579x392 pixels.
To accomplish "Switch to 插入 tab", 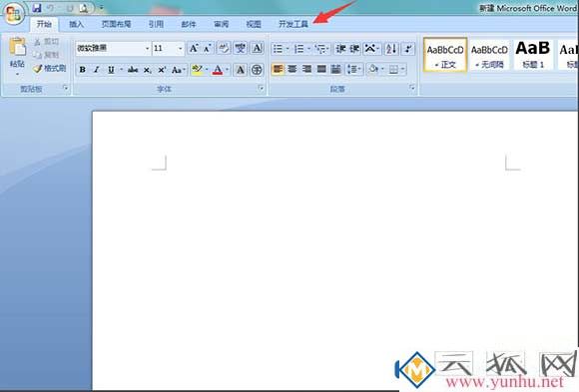I will (77, 24).
